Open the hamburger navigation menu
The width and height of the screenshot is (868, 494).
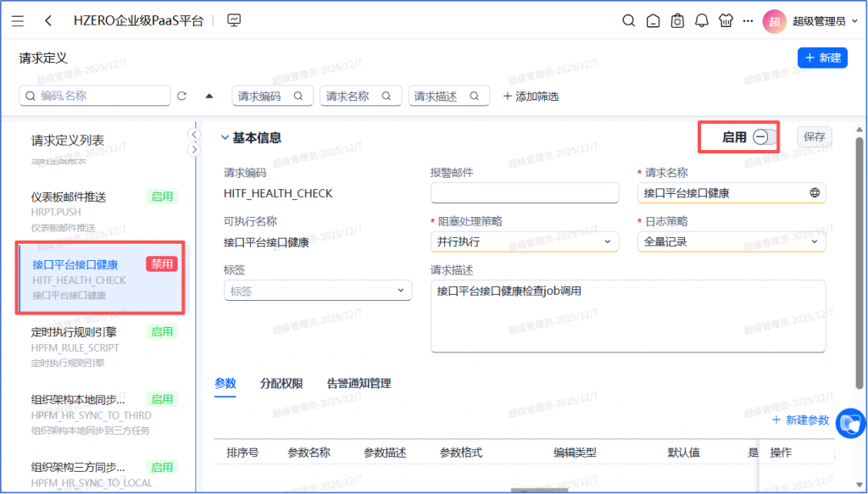(18, 21)
